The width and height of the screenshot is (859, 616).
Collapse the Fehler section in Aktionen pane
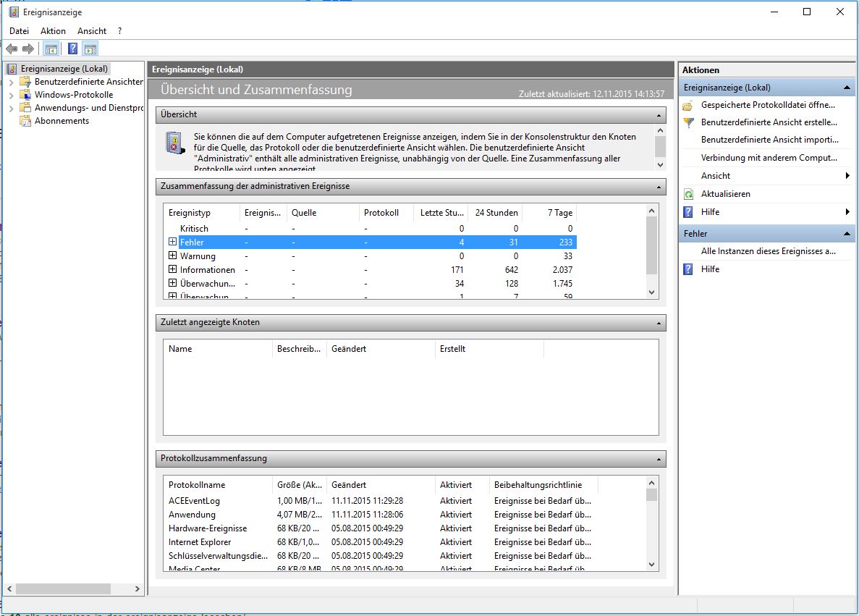click(847, 234)
